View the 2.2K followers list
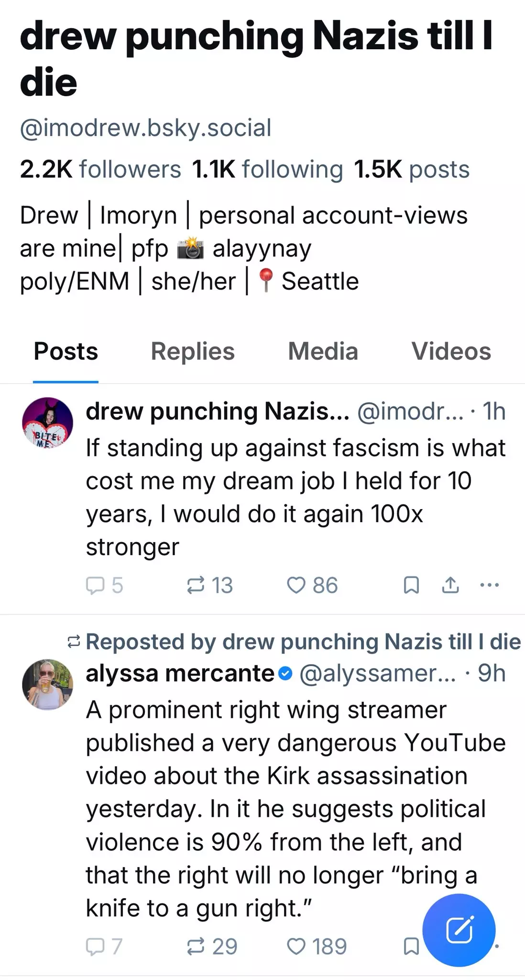 (100, 169)
